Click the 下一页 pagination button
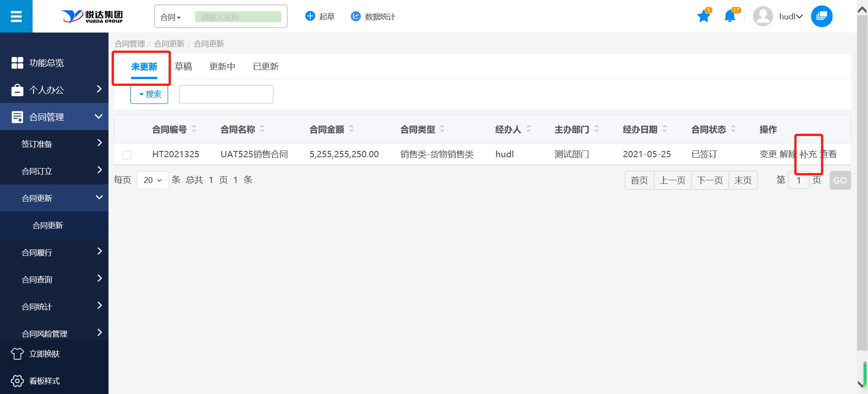This screenshot has width=868, height=394. [710, 180]
